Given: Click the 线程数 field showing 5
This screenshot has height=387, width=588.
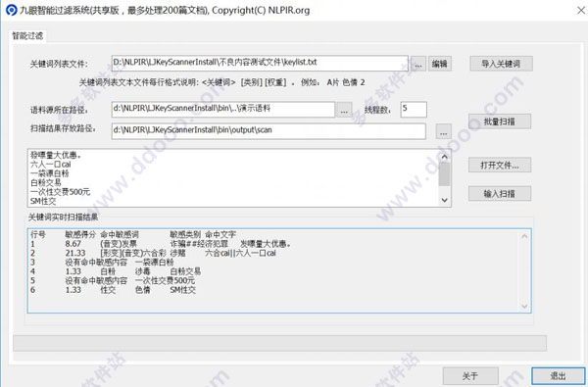Looking at the screenshot, I should click(414, 109).
